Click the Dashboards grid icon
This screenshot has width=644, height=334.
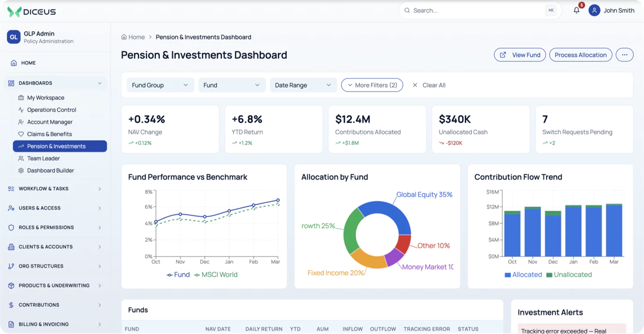click(11, 83)
